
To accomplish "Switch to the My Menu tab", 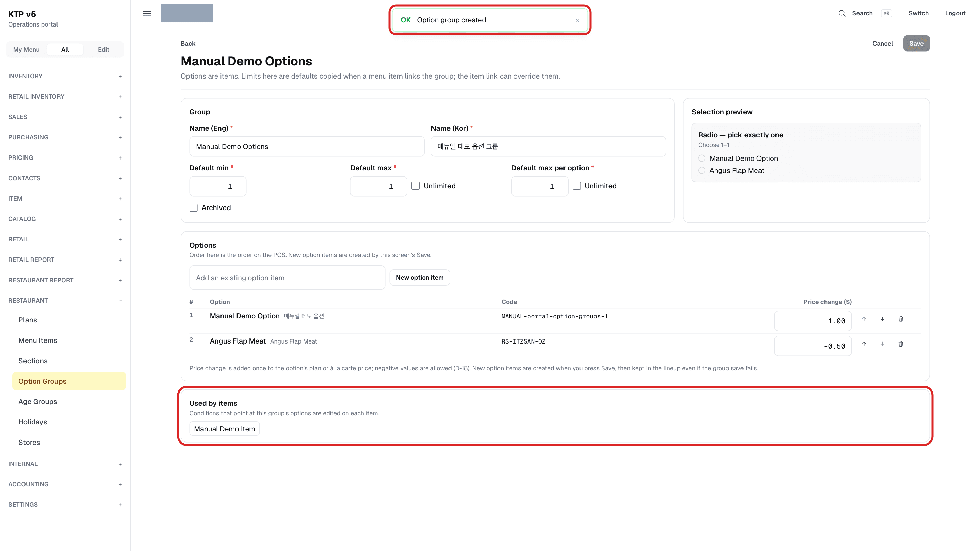I will click(26, 49).
